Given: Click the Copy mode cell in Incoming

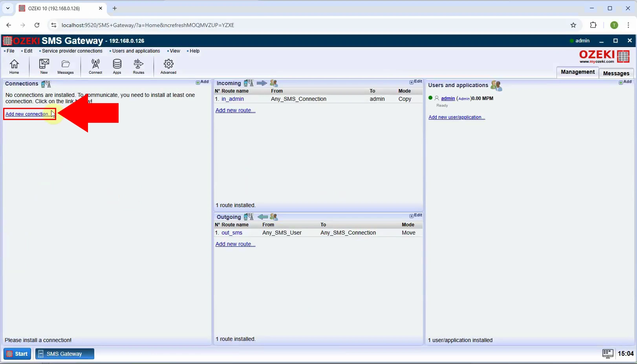Looking at the screenshot, I should pyautogui.click(x=405, y=99).
